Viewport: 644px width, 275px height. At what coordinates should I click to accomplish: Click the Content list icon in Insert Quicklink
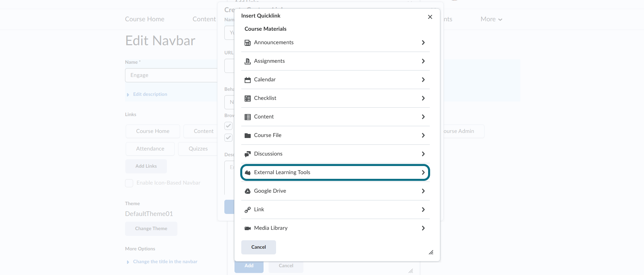point(248,117)
